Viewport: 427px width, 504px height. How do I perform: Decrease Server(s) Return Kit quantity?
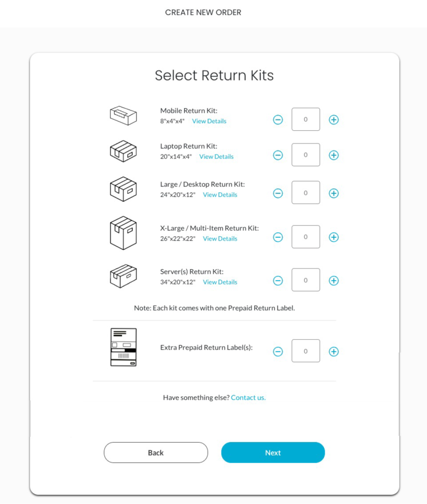[x=278, y=281]
